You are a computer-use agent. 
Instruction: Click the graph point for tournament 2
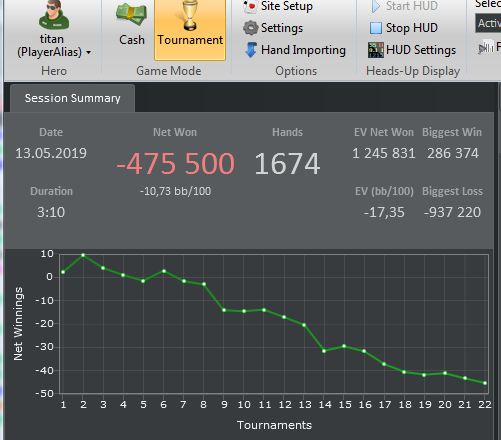83,255
